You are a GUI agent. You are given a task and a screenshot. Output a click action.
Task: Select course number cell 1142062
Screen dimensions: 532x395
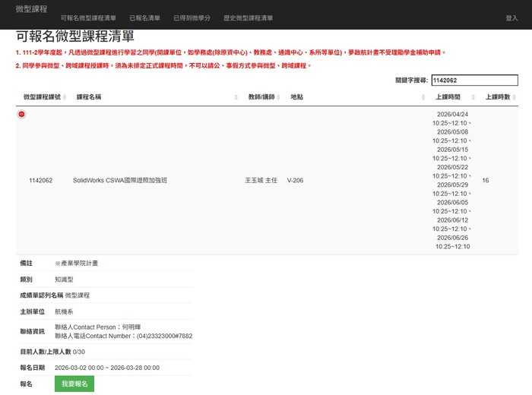point(41,180)
